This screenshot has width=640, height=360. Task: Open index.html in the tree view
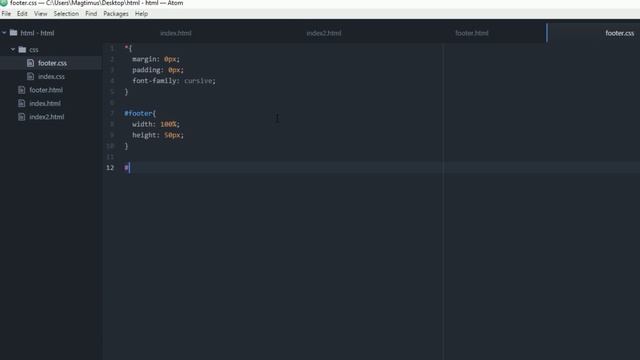coord(45,103)
